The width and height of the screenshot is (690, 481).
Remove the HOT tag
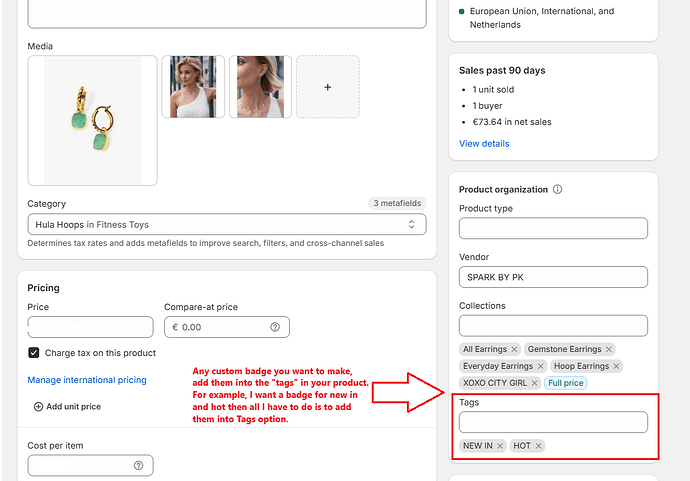tap(538, 446)
